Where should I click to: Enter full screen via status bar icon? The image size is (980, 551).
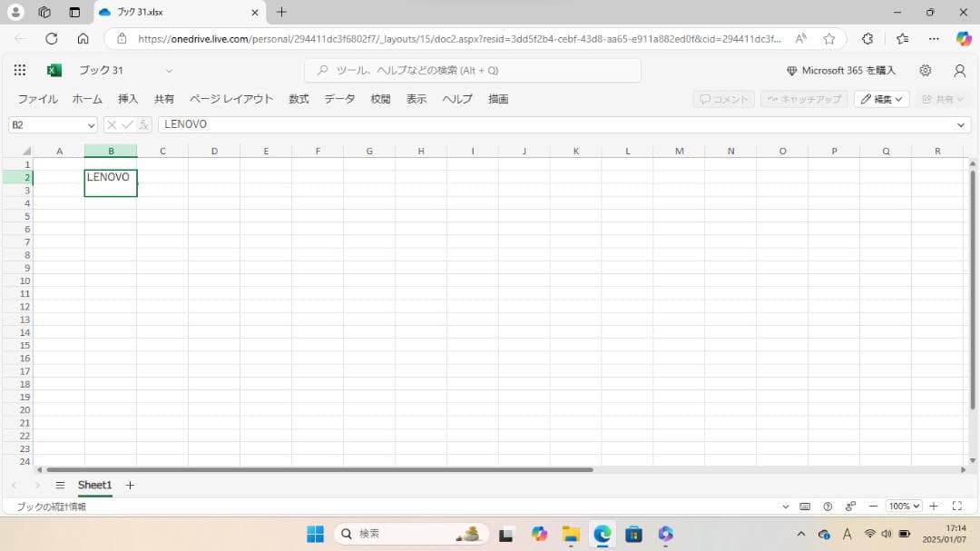[x=957, y=506]
